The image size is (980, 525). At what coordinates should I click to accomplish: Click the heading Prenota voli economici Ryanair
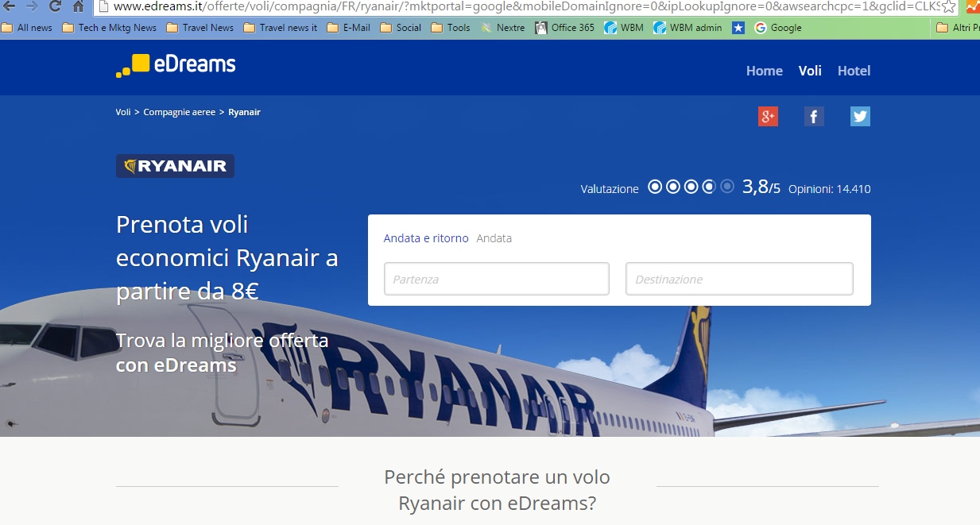coord(227,258)
